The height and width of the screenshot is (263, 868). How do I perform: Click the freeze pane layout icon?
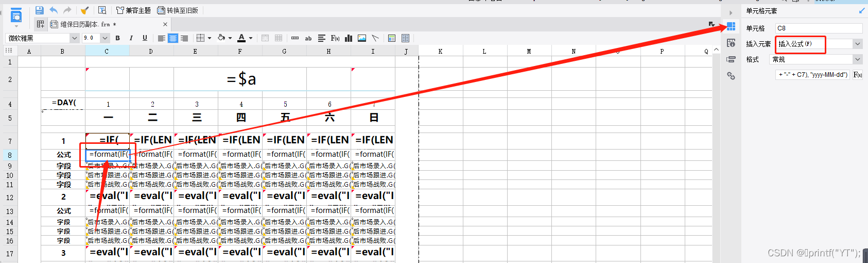click(392, 38)
